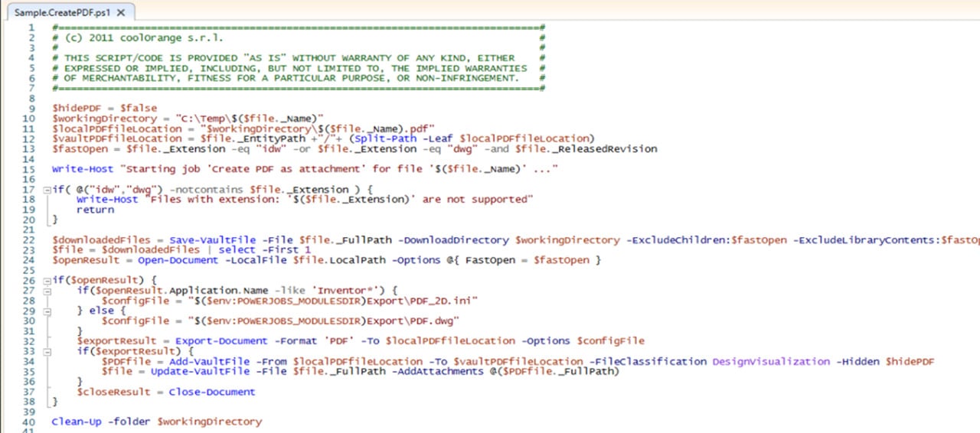Collapse the else block at line 29
Screen dimensions: 980x433
click(x=47, y=311)
